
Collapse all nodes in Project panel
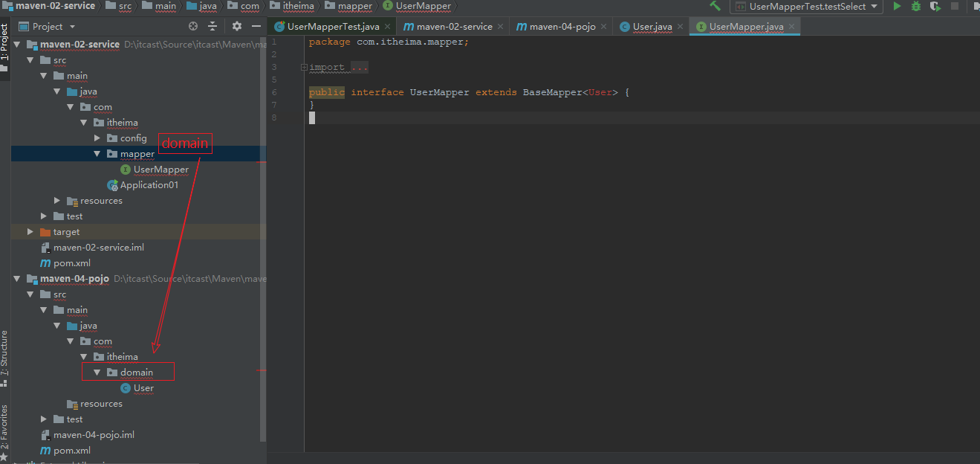coord(212,26)
